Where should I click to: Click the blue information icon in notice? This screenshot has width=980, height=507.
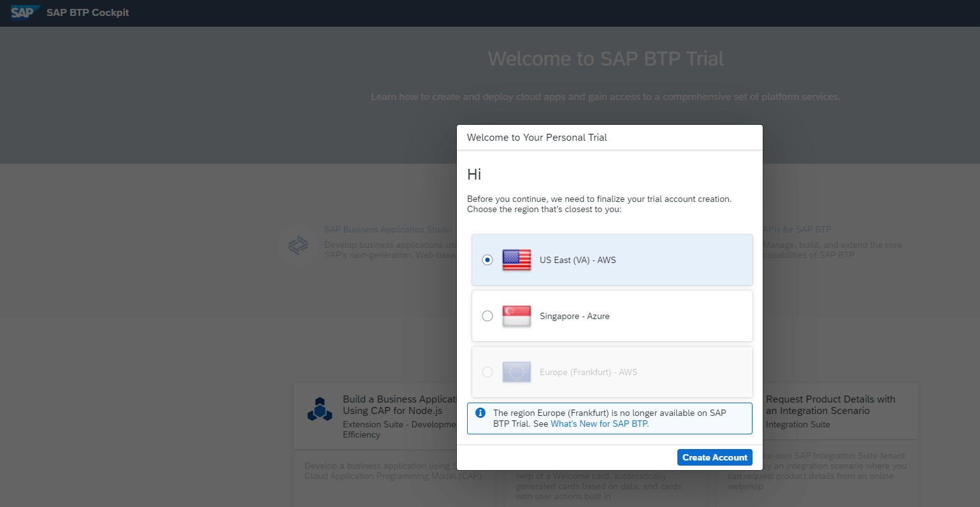[x=480, y=413]
